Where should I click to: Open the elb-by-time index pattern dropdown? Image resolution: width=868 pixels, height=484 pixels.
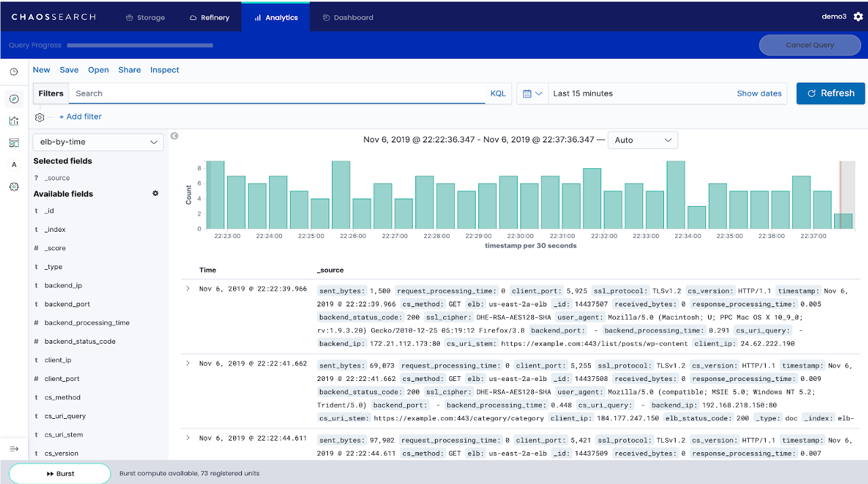pos(98,142)
